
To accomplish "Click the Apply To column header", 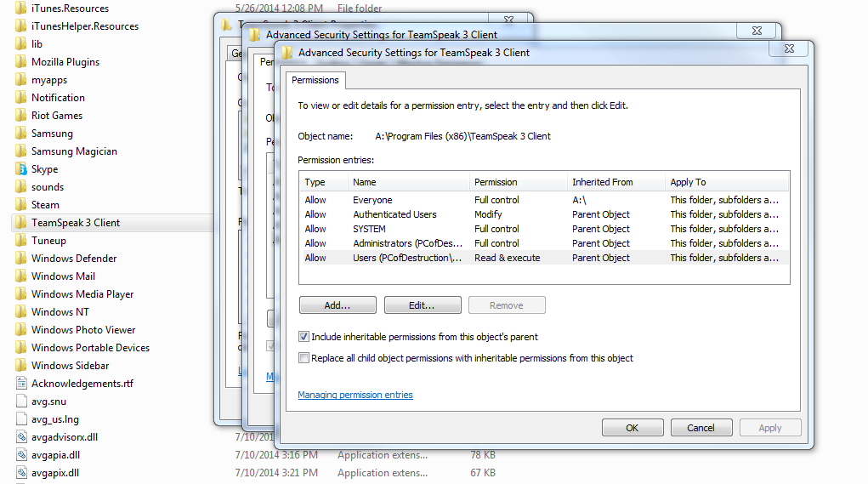I will click(x=727, y=182).
